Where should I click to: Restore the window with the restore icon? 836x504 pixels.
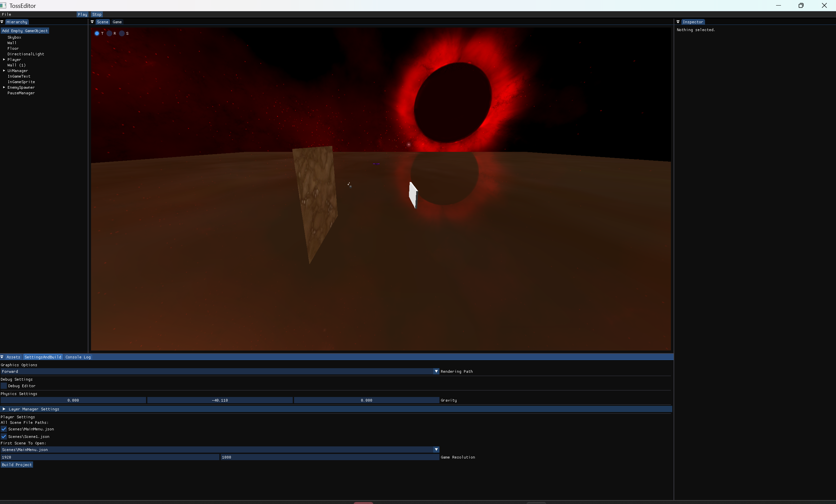(x=801, y=6)
